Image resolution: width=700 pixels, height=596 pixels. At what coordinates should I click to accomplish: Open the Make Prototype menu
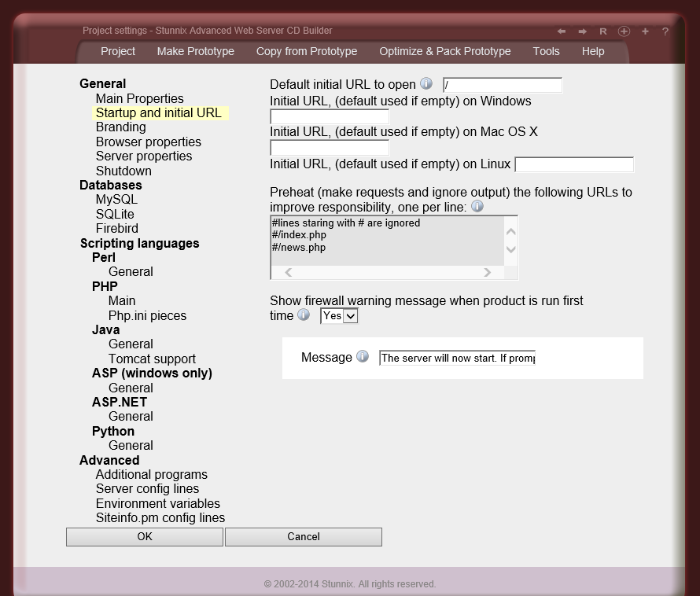point(195,51)
